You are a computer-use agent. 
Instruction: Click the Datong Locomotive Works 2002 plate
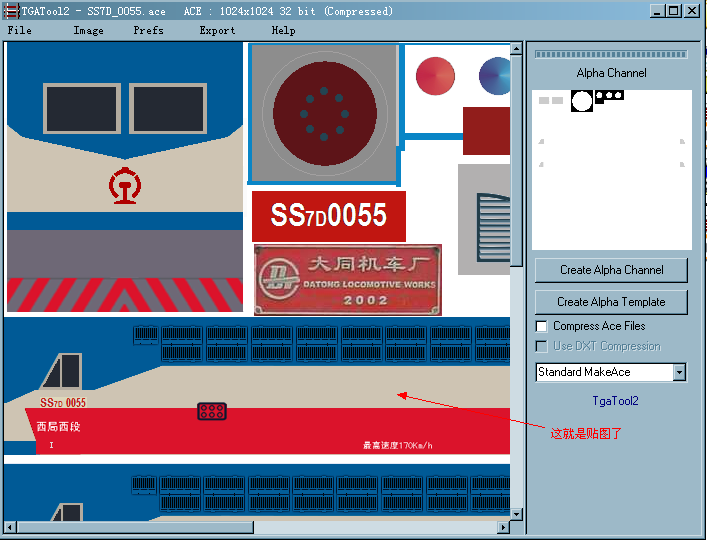(347, 280)
